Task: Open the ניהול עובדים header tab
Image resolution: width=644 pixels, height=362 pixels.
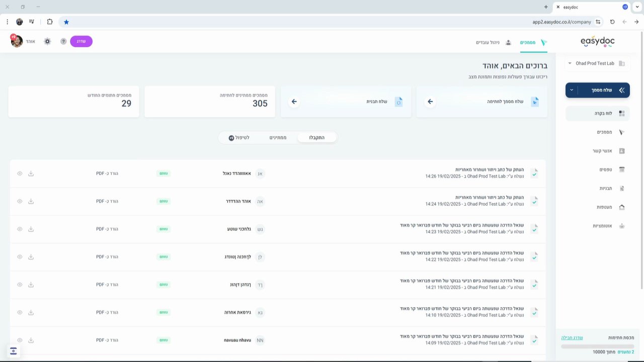Action: (494, 42)
